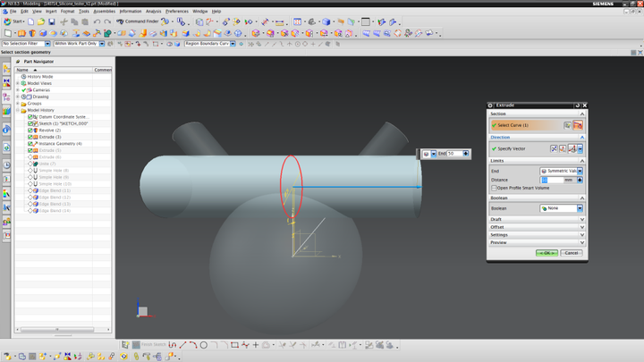Image resolution: width=644 pixels, height=362 pixels.
Task: Toggle Extrude (3) feature checkbox
Action: pos(30,137)
